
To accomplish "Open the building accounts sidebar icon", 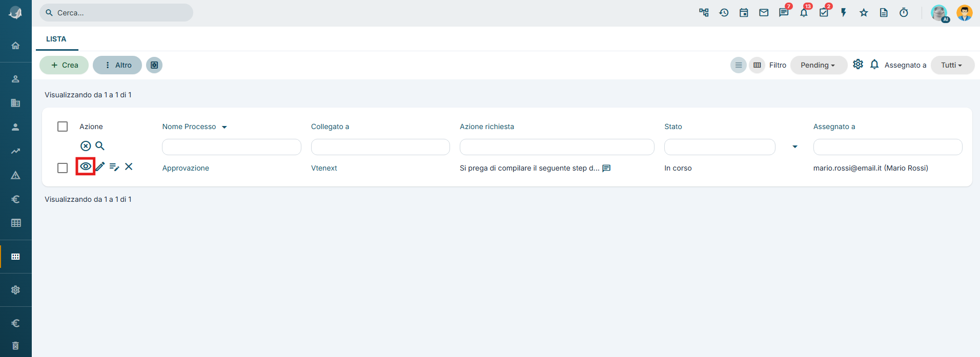I will (15, 103).
